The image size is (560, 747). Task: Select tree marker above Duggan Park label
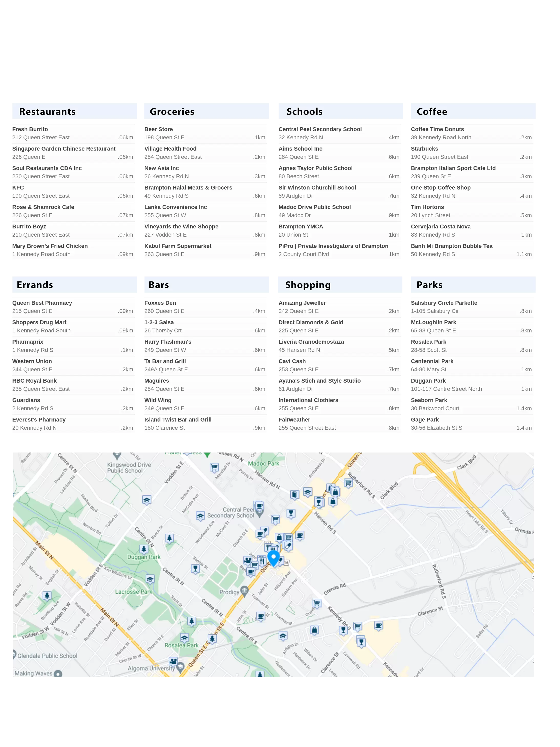click(x=144, y=549)
